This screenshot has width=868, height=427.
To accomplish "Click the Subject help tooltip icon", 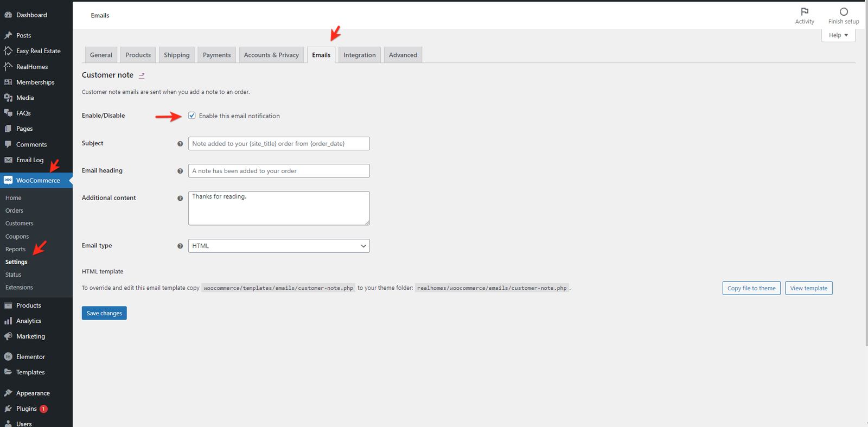I will tap(180, 144).
